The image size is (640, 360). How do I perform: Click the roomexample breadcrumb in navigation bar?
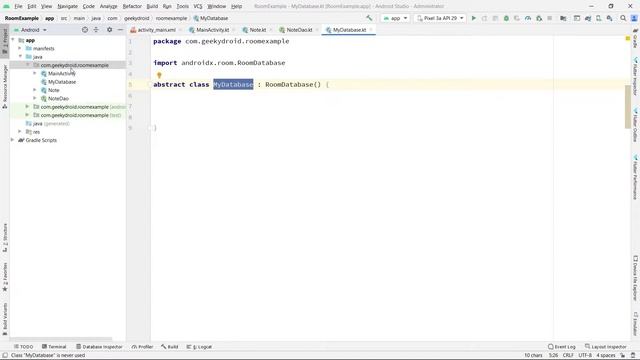click(x=171, y=18)
